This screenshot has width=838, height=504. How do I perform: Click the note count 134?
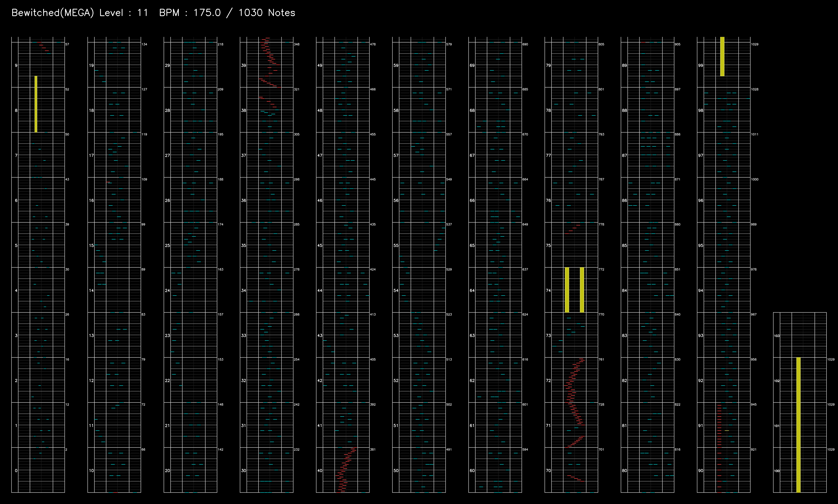pos(144,44)
